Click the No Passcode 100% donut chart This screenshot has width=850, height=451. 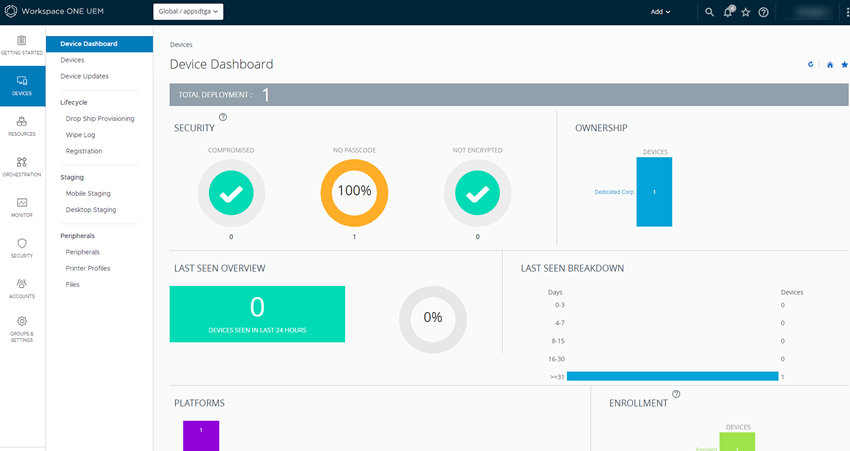355,193
